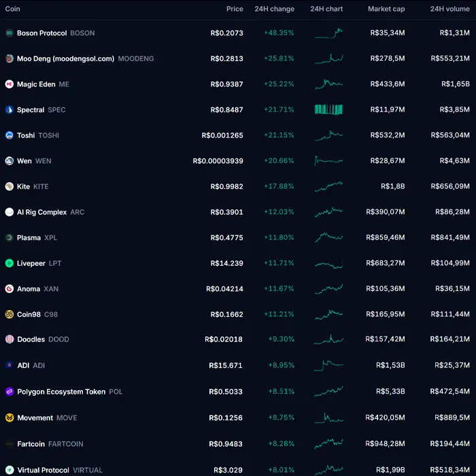Click the Polygon Ecosystem Token icon
This screenshot has width=476, height=476.
click(10, 392)
